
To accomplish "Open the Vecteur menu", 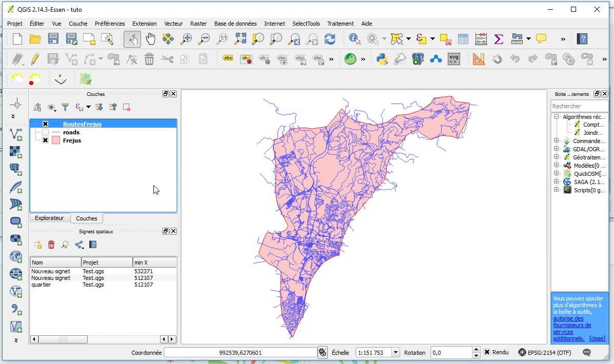I will tap(173, 24).
